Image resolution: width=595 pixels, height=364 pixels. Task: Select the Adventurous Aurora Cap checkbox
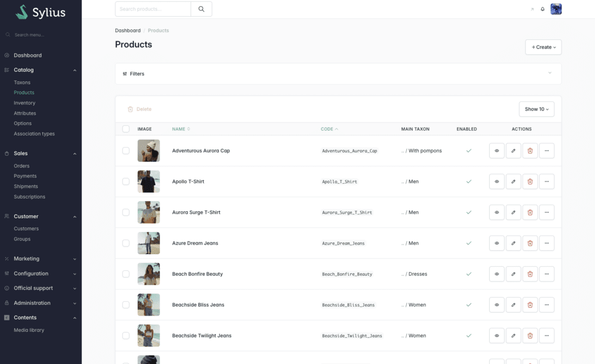[x=126, y=150]
